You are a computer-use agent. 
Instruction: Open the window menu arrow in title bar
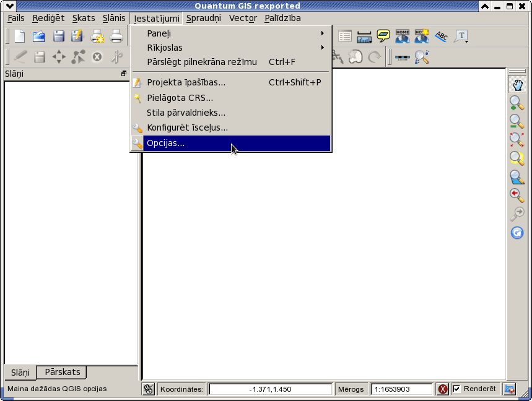(x=10, y=6)
